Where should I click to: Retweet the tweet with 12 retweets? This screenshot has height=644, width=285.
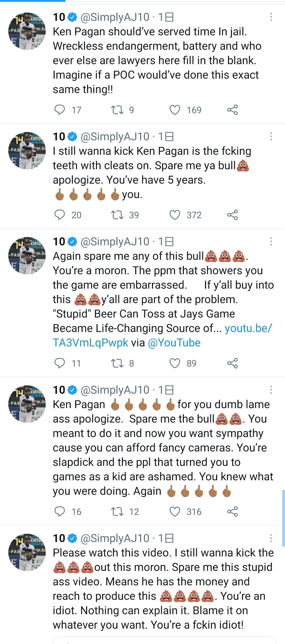click(x=117, y=512)
